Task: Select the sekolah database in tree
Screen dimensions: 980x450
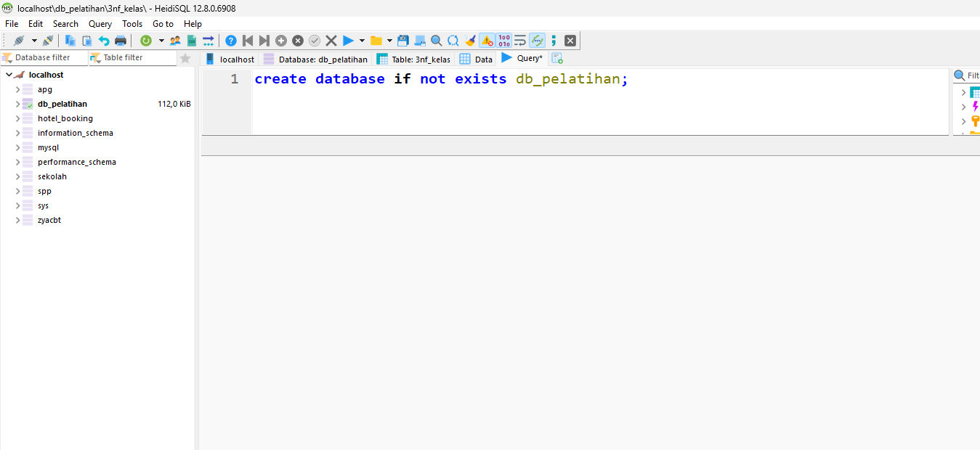Action: tap(52, 176)
